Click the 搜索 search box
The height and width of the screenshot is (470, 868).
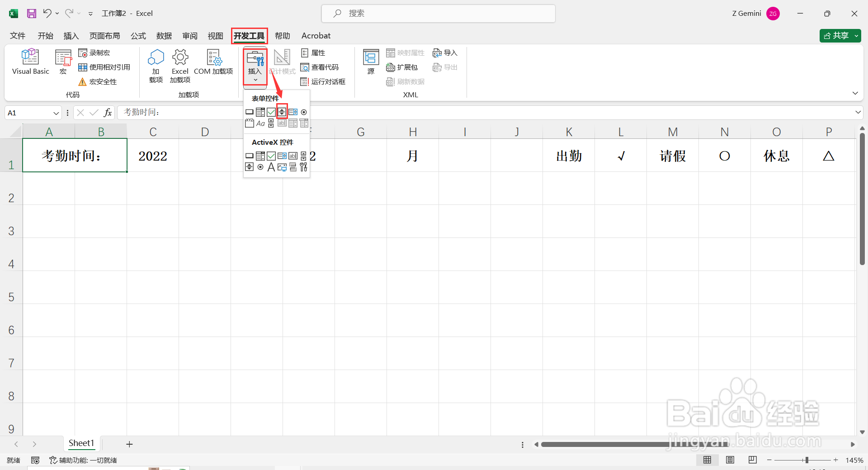439,14
